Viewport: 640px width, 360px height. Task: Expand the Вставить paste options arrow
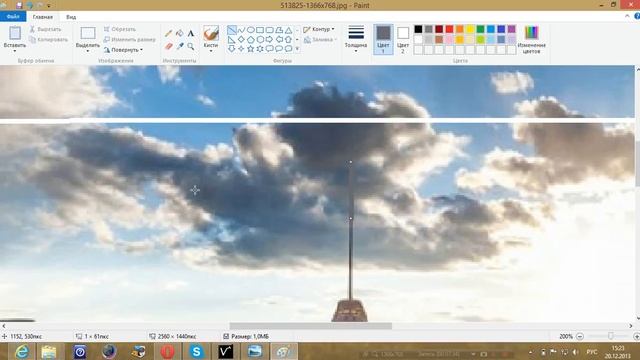(15, 51)
